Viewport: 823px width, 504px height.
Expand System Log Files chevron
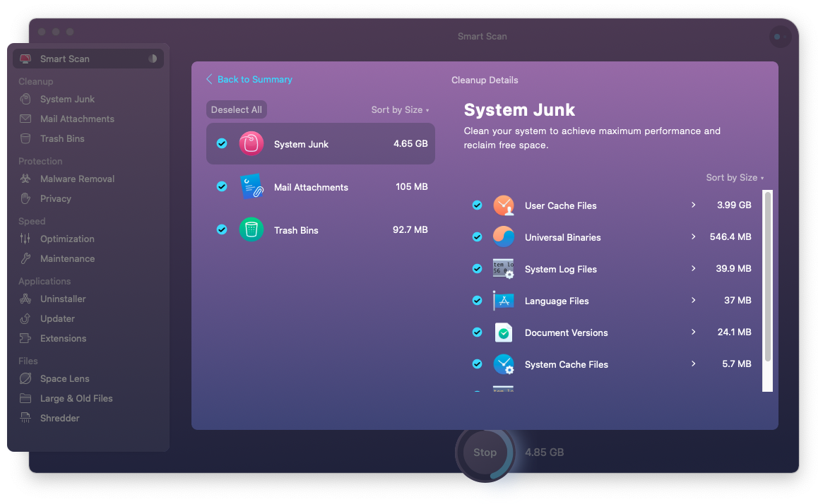(693, 268)
